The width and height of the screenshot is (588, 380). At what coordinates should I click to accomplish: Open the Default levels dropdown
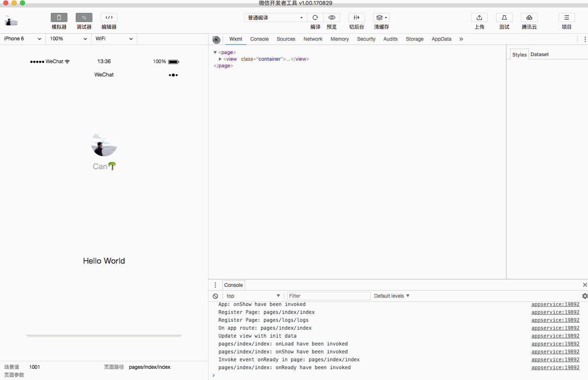click(x=392, y=296)
